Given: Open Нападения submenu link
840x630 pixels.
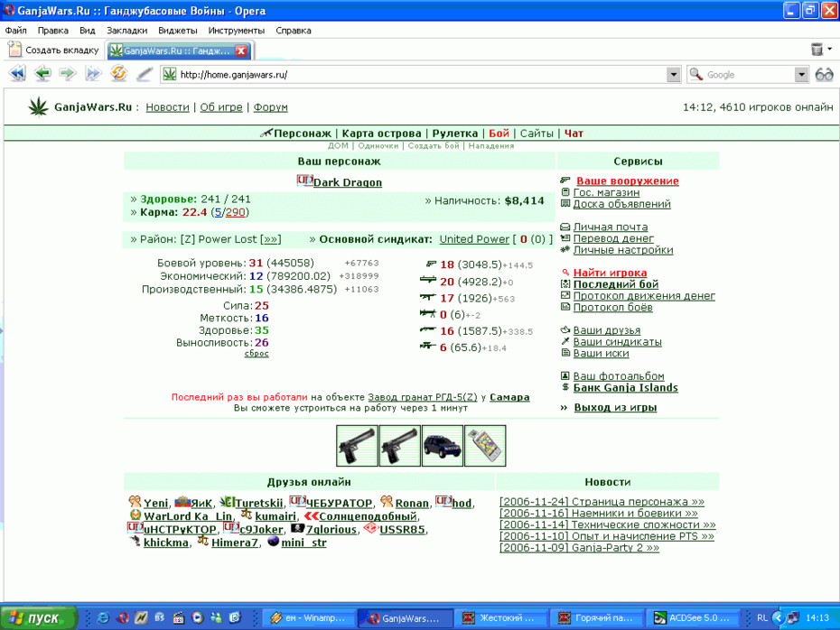Looking at the screenshot, I should click(490, 145).
